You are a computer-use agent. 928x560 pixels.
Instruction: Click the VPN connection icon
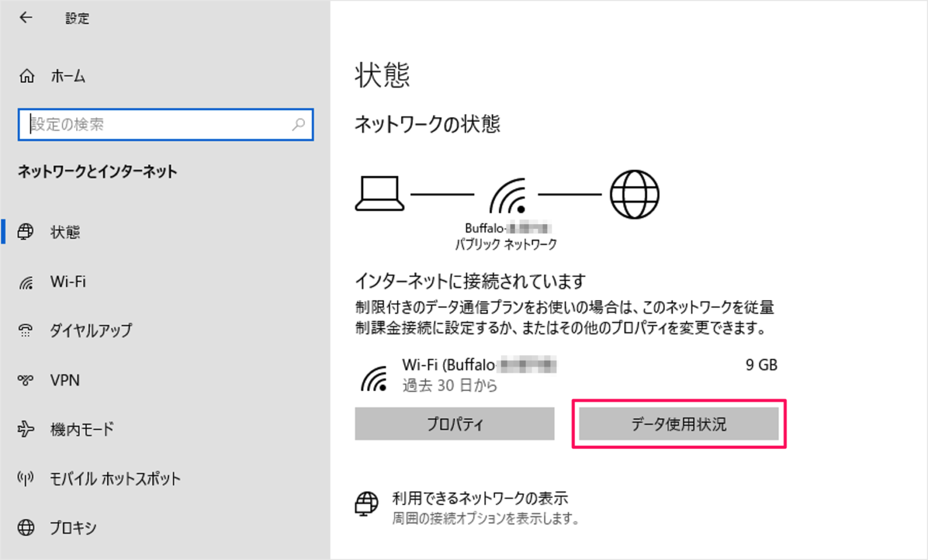(25, 380)
